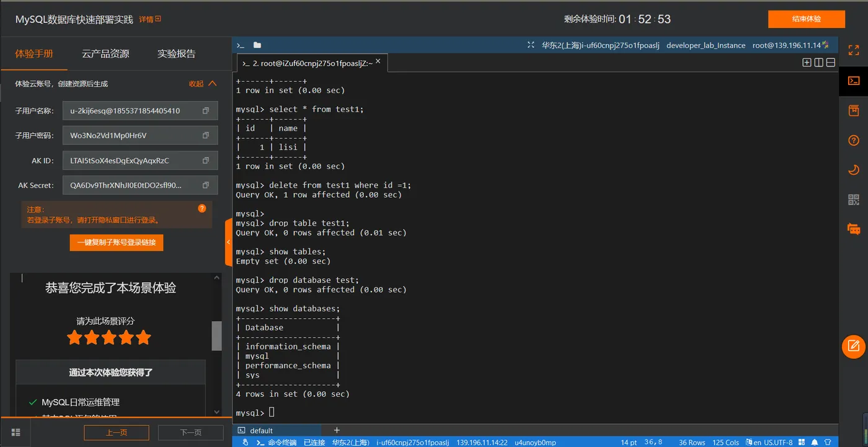868x447 pixels.
Task: Rate the scenario with the fifth star
Action: [143, 338]
